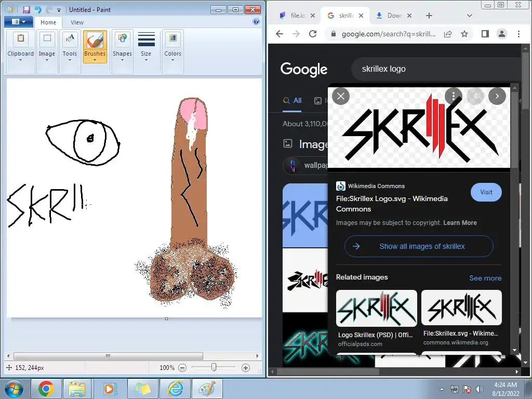Go to next image in preview
The image size is (532, 399).
click(x=497, y=96)
